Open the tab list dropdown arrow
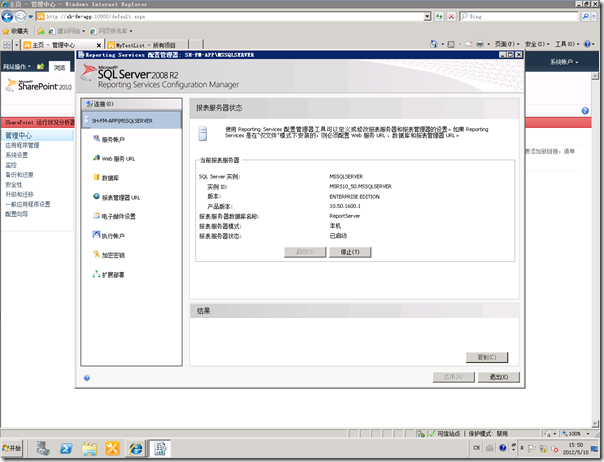 (16, 45)
